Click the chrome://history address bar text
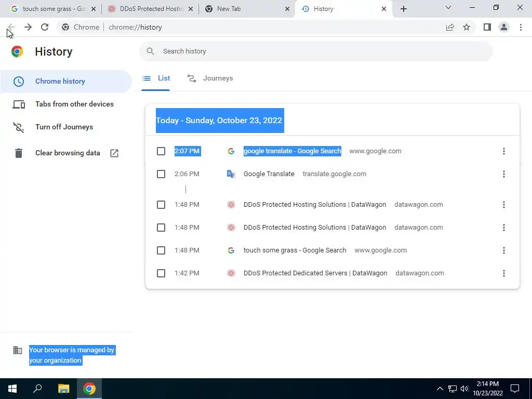 click(x=135, y=27)
